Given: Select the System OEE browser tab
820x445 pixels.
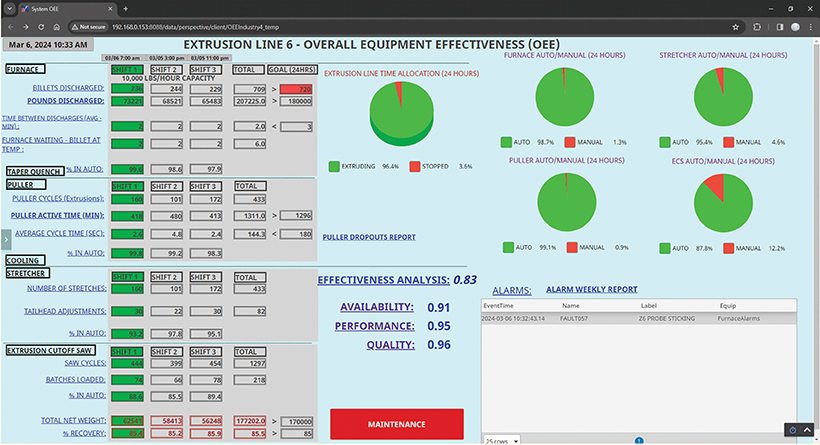Looking at the screenshot, I should 67,9.
